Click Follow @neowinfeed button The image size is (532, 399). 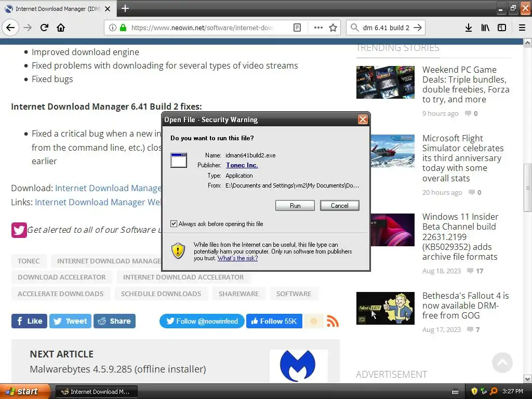tap(202, 321)
